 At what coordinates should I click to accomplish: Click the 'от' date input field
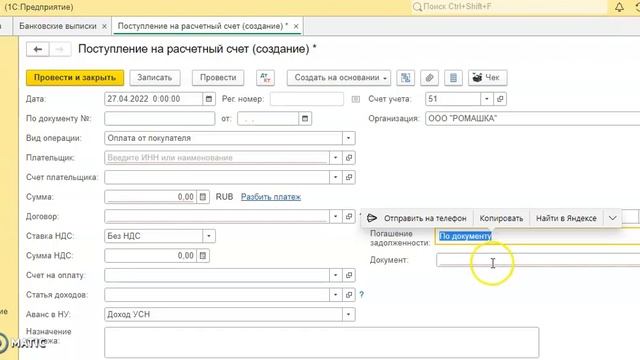(268, 118)
